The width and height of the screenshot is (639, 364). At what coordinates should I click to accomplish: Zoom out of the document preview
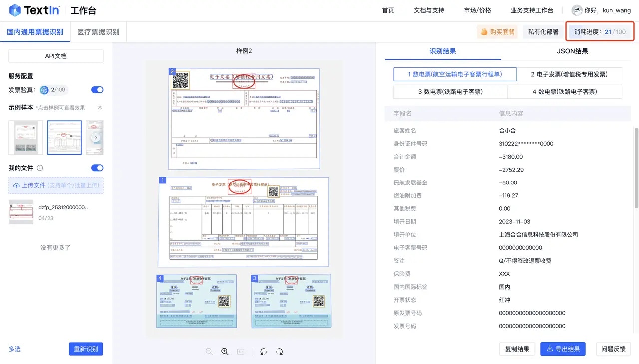click(x=209, y=352)
